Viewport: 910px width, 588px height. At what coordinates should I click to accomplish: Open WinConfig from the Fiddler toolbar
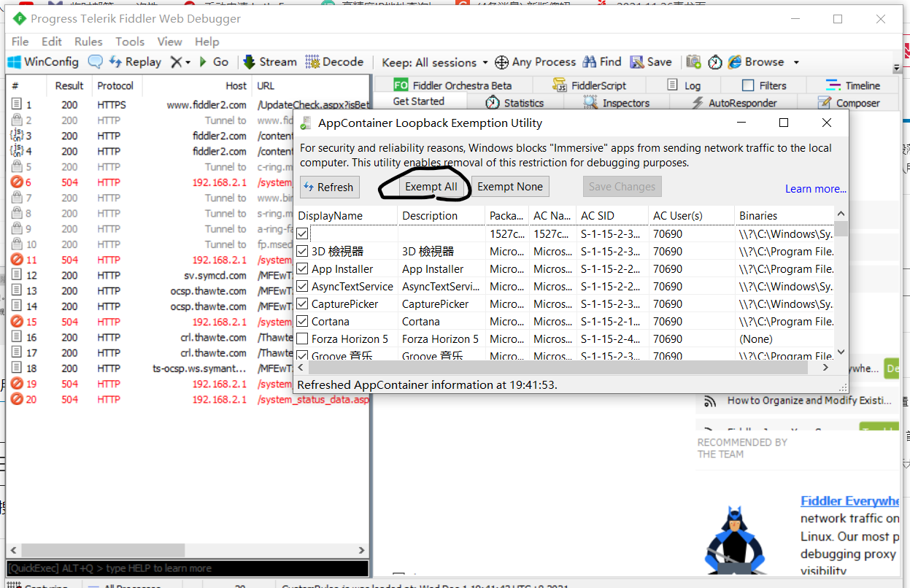(43, 62)
